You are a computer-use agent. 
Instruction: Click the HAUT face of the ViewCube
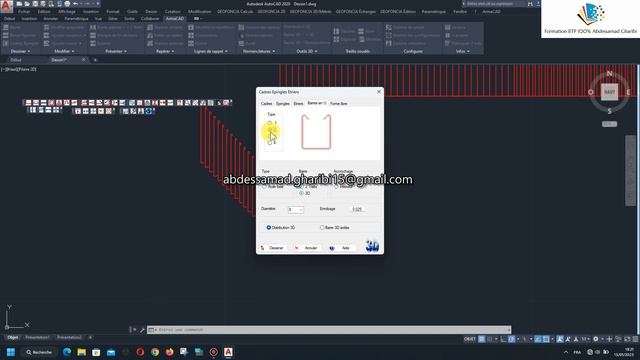pos(609,92)
